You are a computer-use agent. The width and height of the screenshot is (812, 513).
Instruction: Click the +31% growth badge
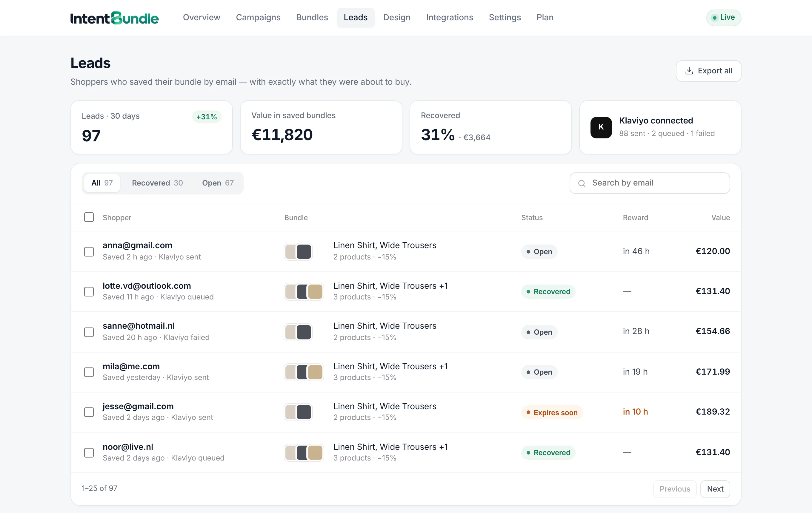tap(207, 117)
